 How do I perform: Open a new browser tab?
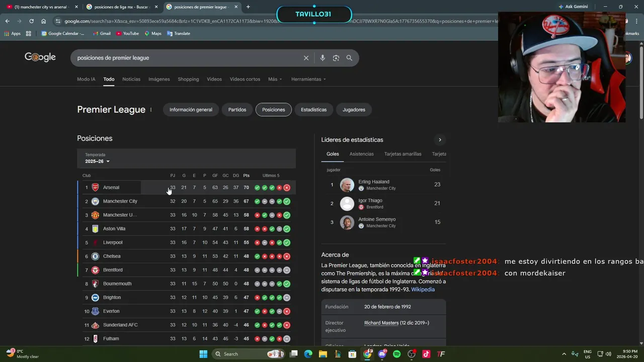pyautogui.click(x=248, y=7)
